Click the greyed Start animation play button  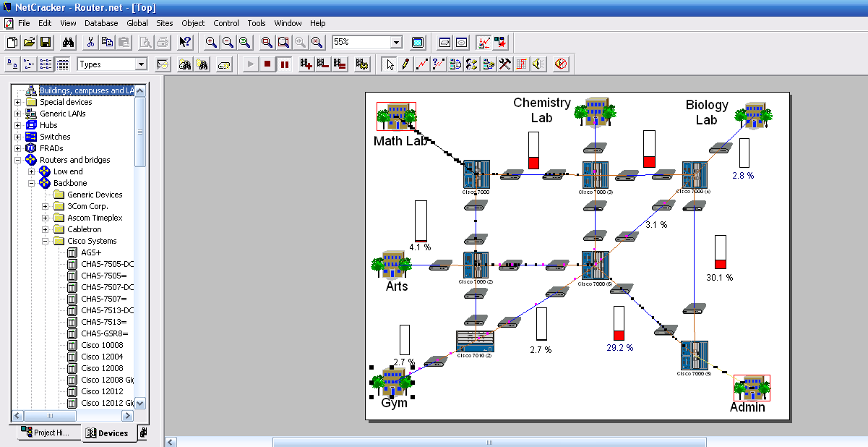[x=251, y=64]
